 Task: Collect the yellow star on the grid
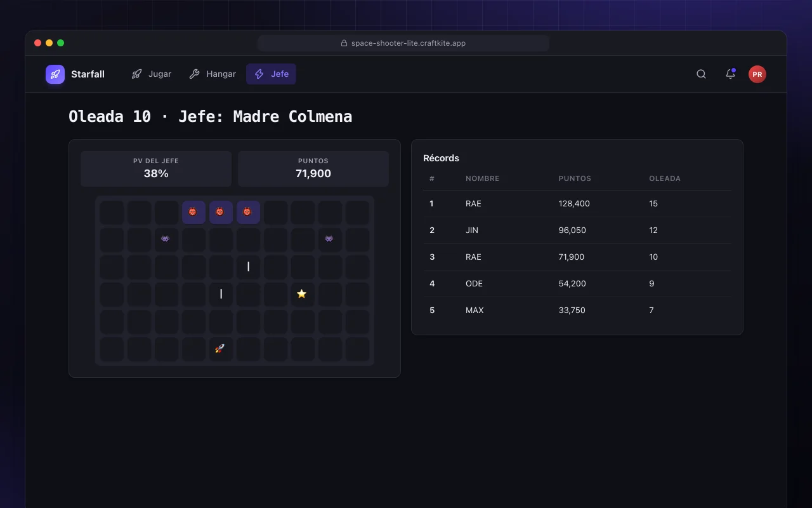pyautogui.click(x=302, y=294)
